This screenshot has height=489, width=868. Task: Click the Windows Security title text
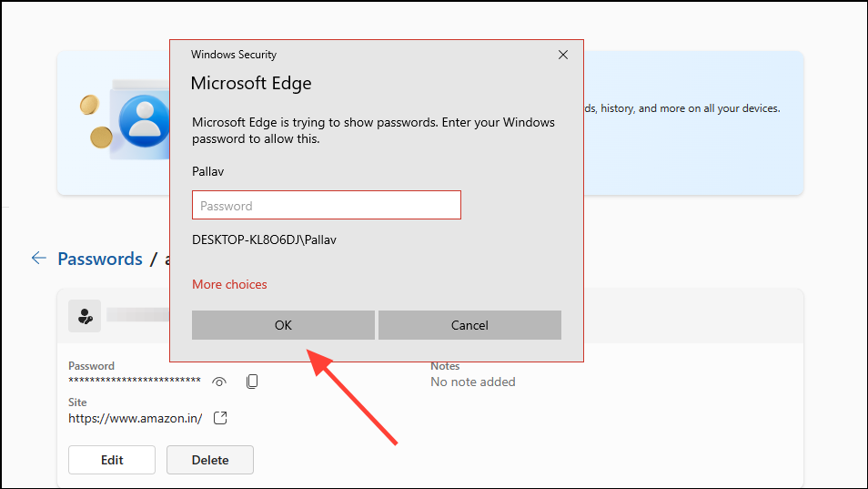coord(234,55)
